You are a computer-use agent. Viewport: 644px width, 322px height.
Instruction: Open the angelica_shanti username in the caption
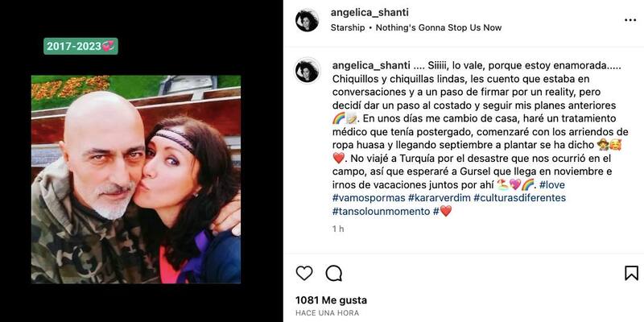(371, 66)
